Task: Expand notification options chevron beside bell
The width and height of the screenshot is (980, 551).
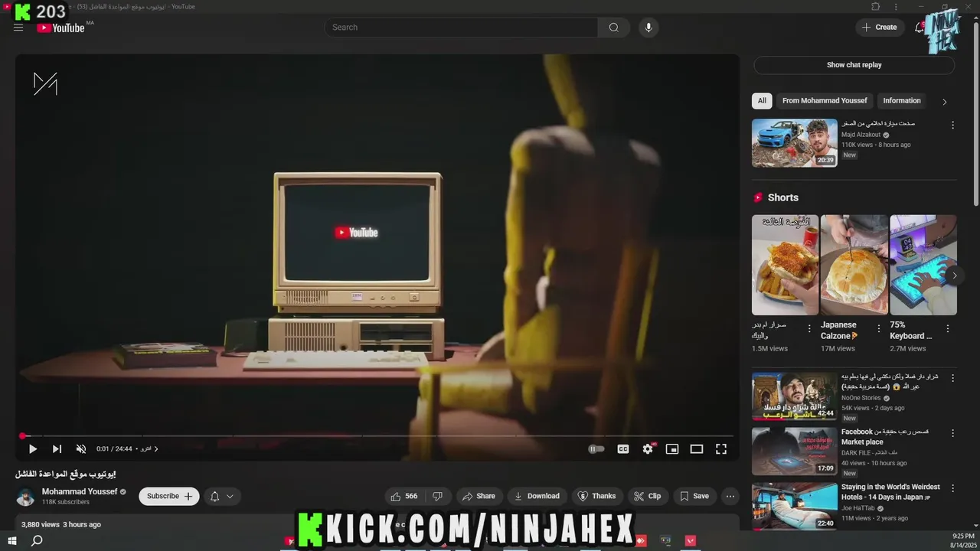Action: point(230,496)
